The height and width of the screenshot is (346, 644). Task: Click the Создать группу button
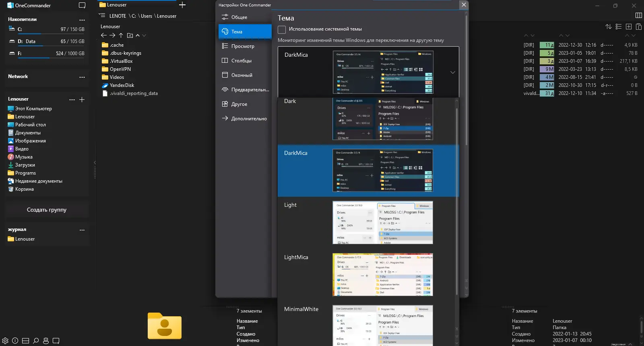(47, 210)
